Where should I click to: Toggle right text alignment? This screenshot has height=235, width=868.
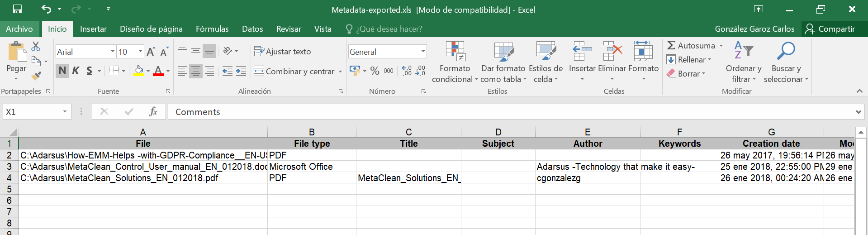pyautogui.click(x=209, y=71)
